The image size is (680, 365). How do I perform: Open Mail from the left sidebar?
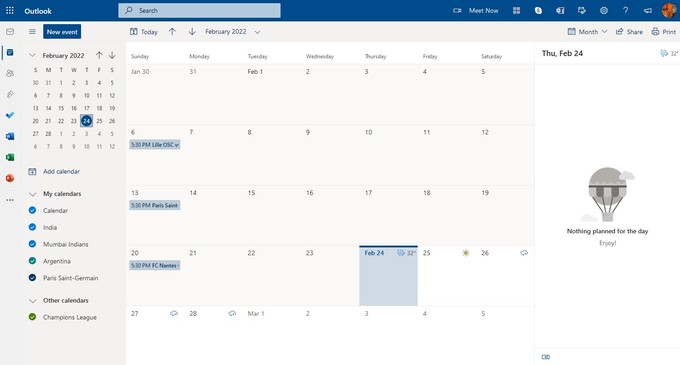(x=10, y=32)
